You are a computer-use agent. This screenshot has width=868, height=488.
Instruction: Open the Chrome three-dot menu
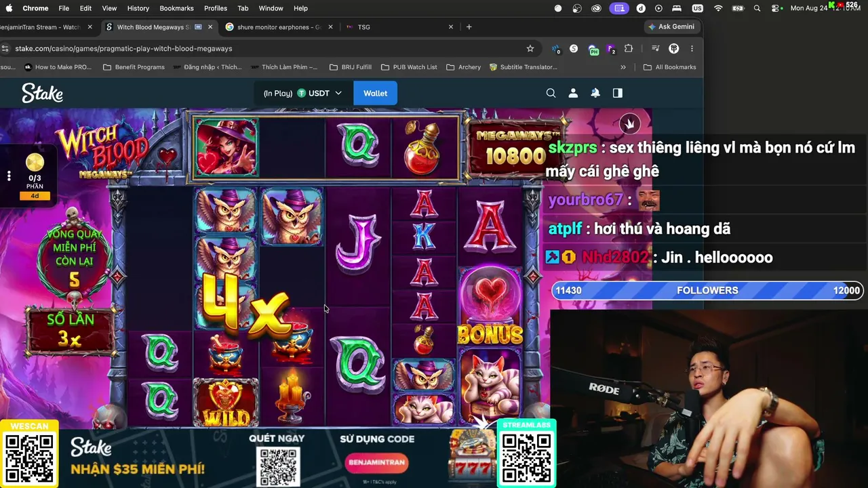(692, 48)
